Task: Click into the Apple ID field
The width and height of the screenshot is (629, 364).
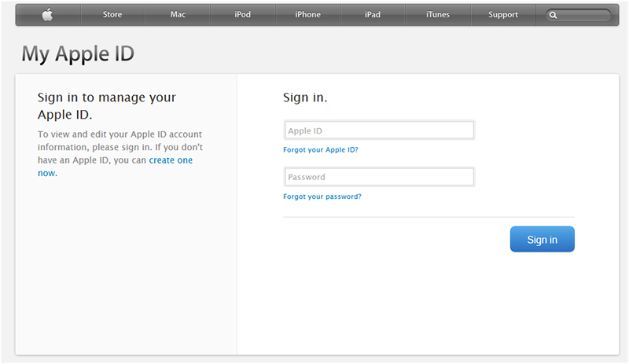Action: coord(379,131)
